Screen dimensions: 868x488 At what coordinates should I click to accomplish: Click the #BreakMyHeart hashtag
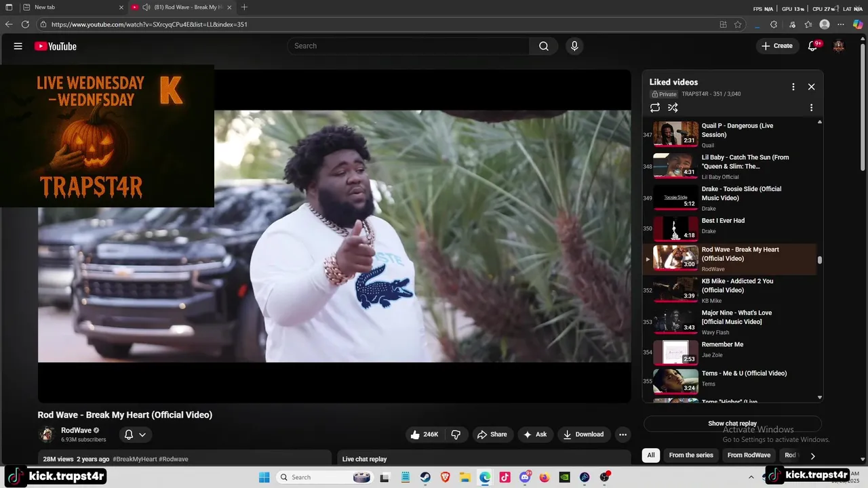(x=135, y=459)
